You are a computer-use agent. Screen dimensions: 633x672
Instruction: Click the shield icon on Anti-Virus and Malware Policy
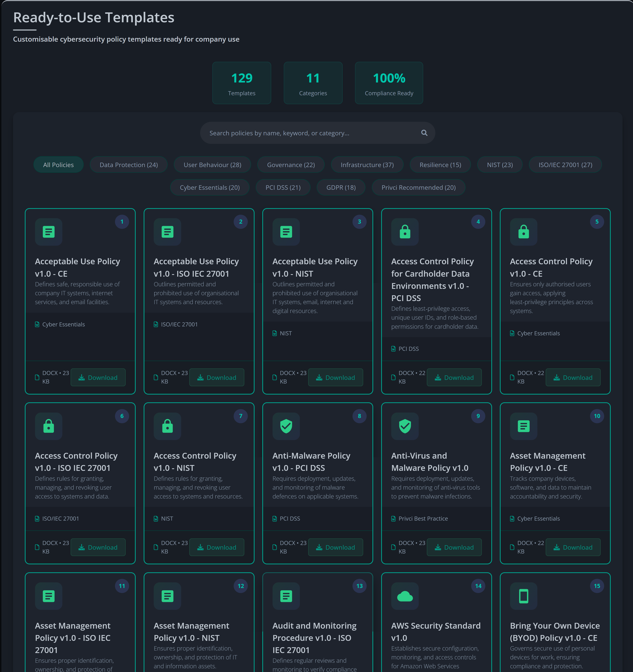[x=405, y=426]
